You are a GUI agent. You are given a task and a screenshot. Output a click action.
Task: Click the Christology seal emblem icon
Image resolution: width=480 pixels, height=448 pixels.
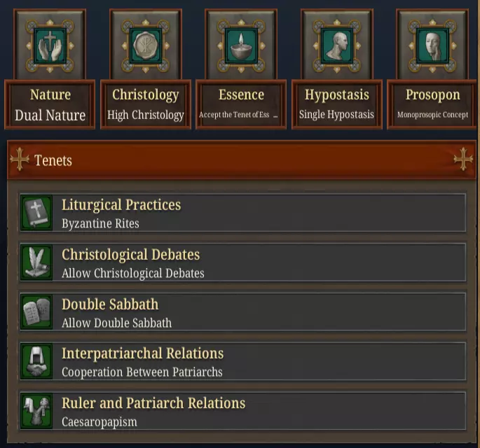[x=146, y=45]
